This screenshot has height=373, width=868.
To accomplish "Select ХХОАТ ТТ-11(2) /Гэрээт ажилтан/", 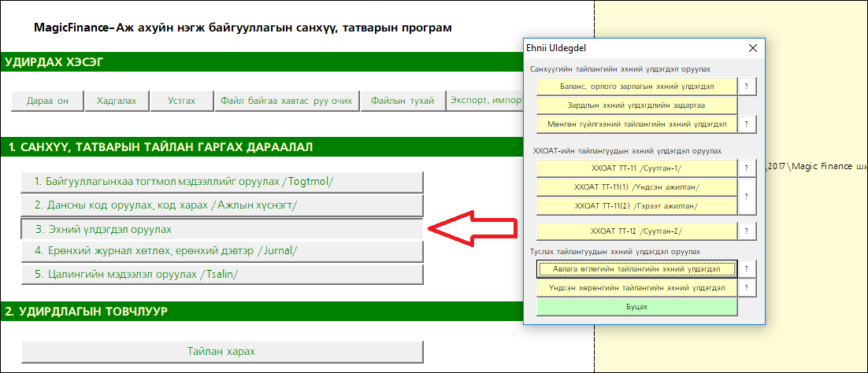I will pos(636,205).
